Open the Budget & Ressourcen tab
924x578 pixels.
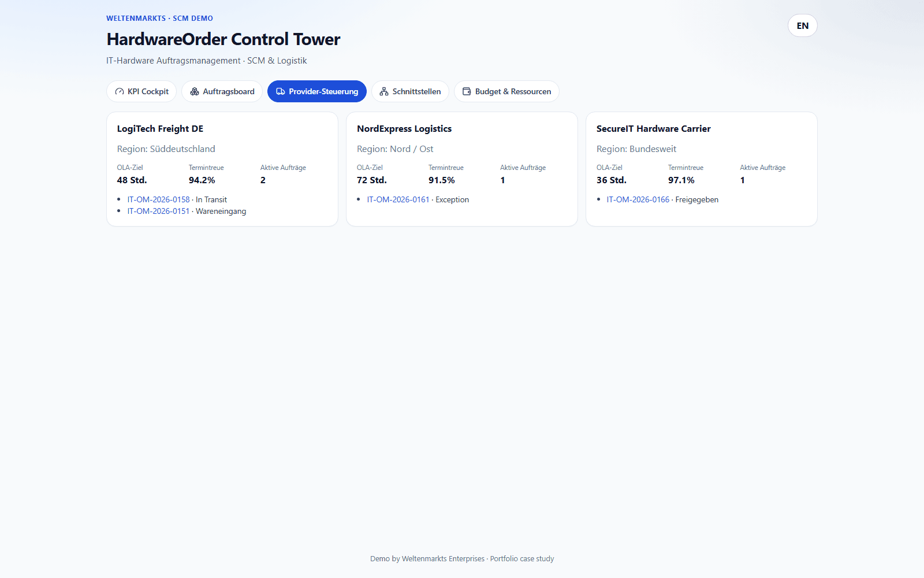tap(506, 91)
